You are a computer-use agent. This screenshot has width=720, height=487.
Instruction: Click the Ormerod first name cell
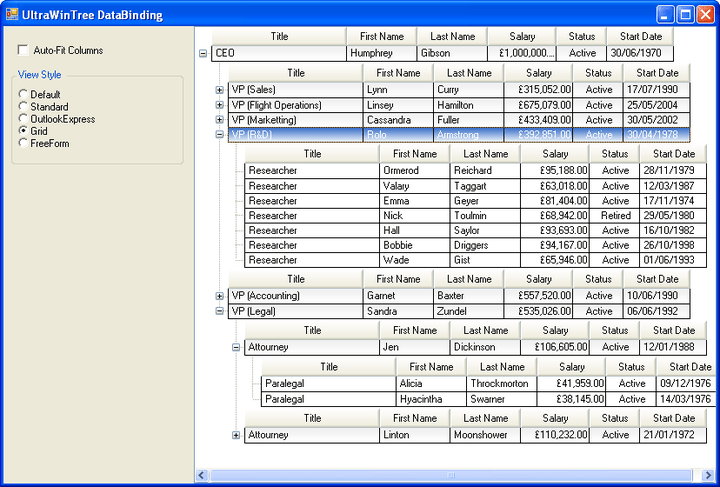pos(415,171)
